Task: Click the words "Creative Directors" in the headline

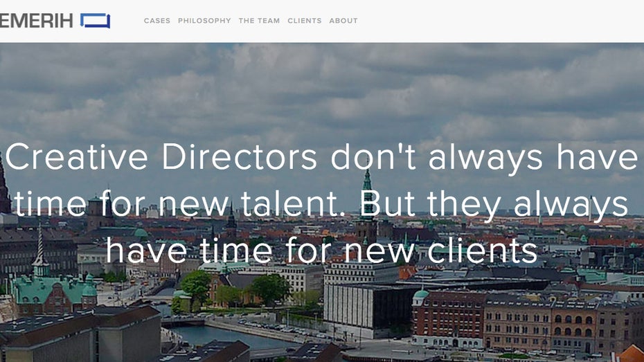Action: coord(161,157)
